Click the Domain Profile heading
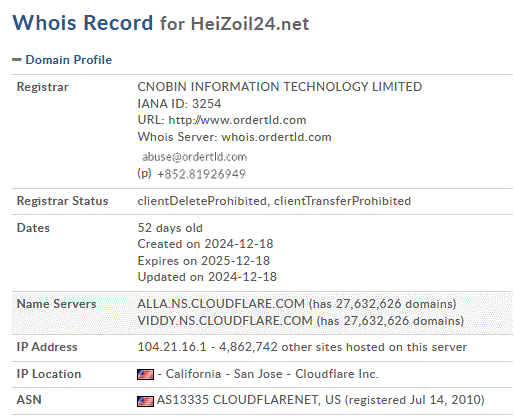514x418 pixels. (x=69, y=60)
